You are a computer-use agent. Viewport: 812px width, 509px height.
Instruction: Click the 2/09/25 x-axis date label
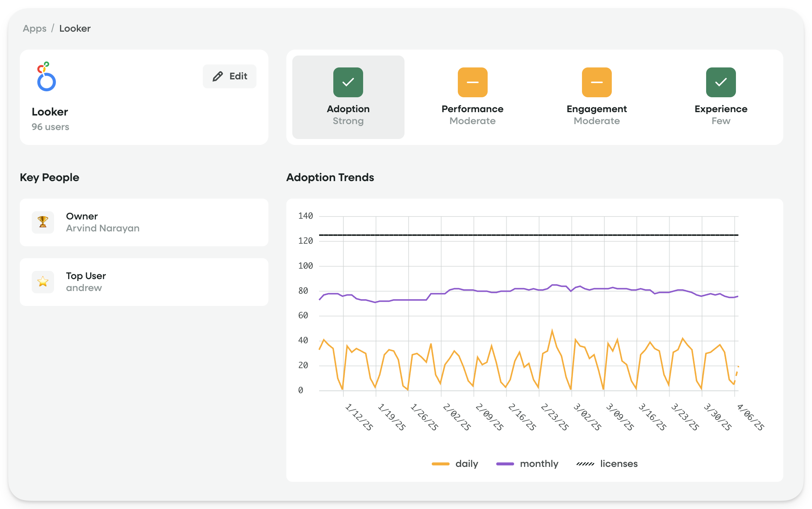click(489, 417)
